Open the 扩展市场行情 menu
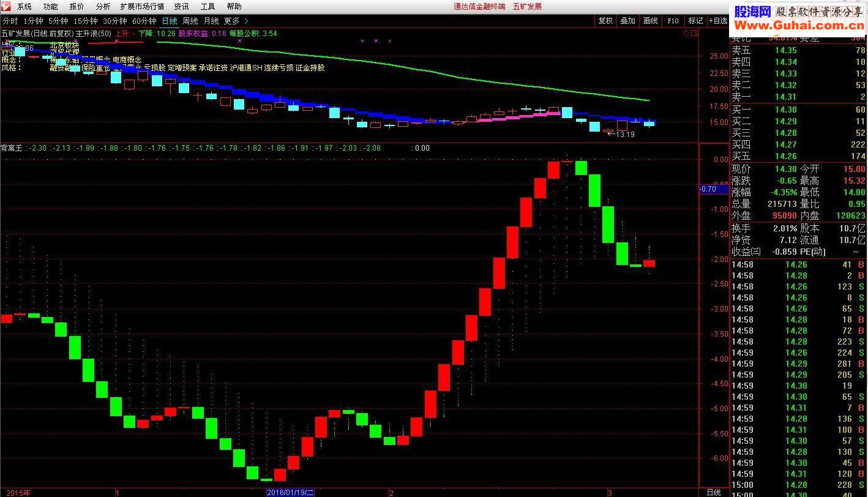The height and width of the screenshot is (497, 868). (x=142, y=7)
